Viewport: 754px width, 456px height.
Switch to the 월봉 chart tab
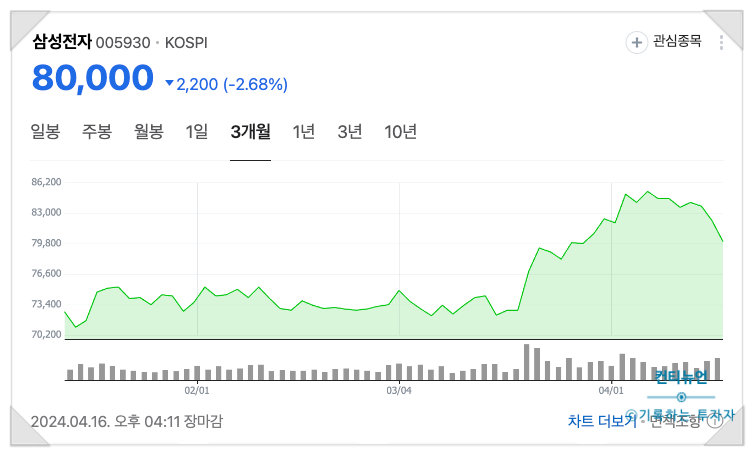click(x=149, y=131)
